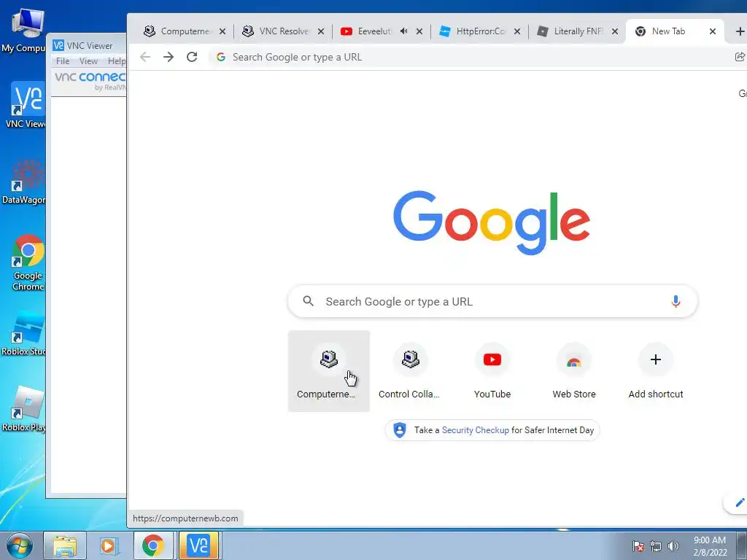The width and height of the screenshot is (747, 560).
Task: Select the VNC Viewer desktop shortcut
Action: point(26,105)
